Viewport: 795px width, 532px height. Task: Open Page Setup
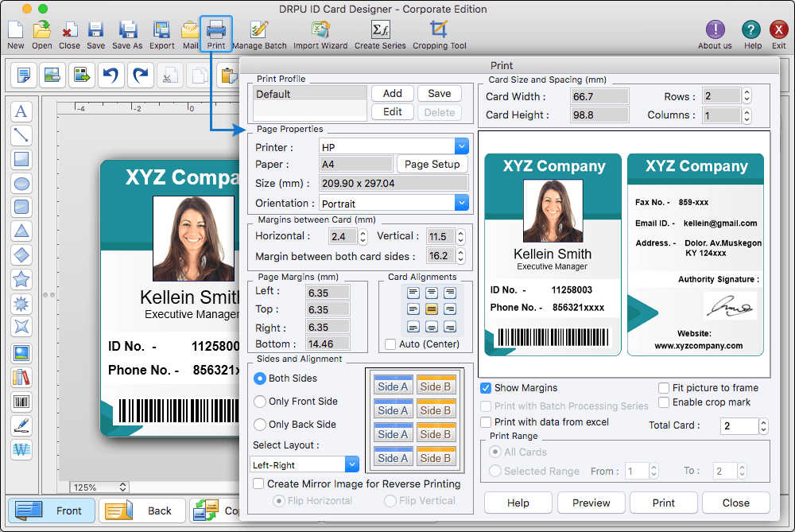point(432,165)
